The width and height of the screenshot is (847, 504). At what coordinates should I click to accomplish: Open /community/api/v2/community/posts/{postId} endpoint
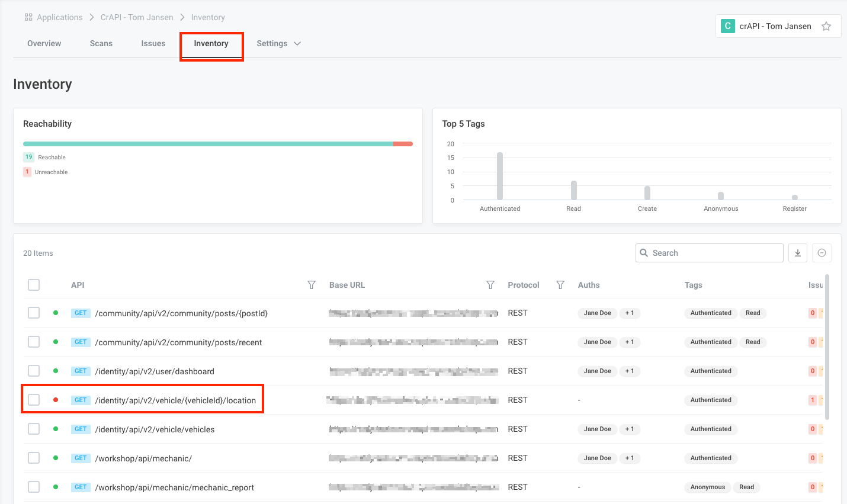[181, 313]
